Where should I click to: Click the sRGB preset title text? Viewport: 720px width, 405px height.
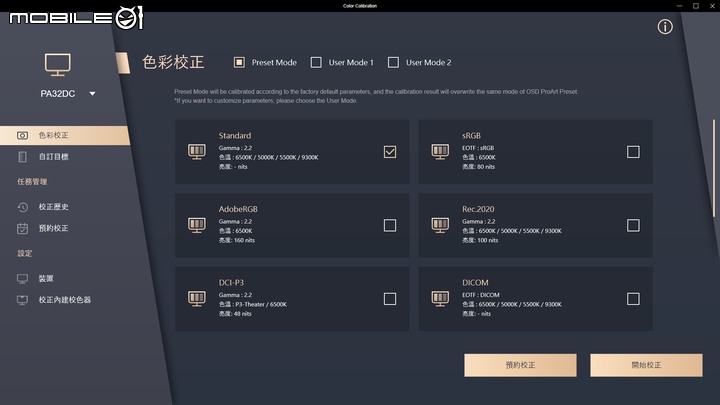[471, 135]
